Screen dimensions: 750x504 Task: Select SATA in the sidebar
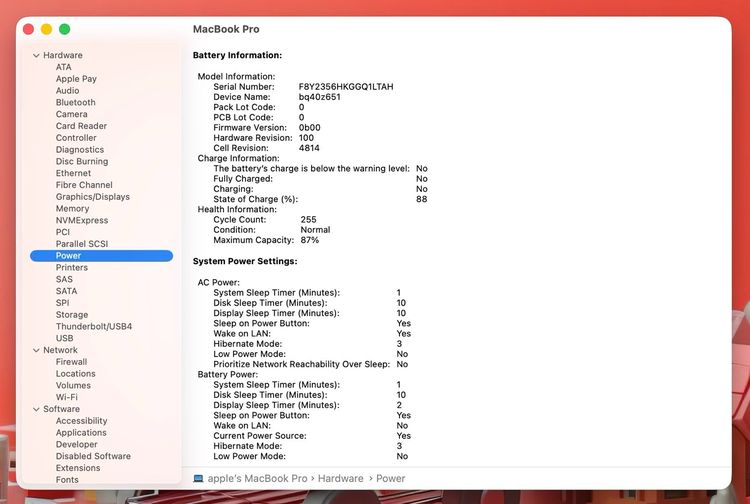click(66, 291)
